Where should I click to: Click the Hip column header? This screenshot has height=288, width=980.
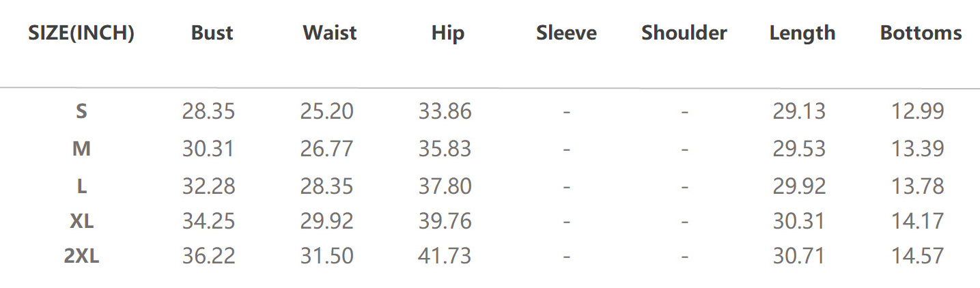click(x=448, y=33)
